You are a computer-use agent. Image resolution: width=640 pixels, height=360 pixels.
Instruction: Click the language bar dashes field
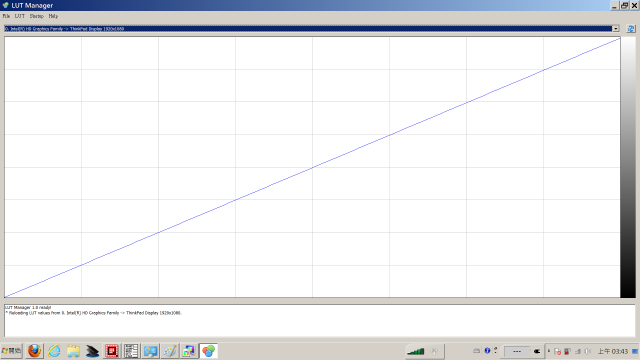click(517, 351)
